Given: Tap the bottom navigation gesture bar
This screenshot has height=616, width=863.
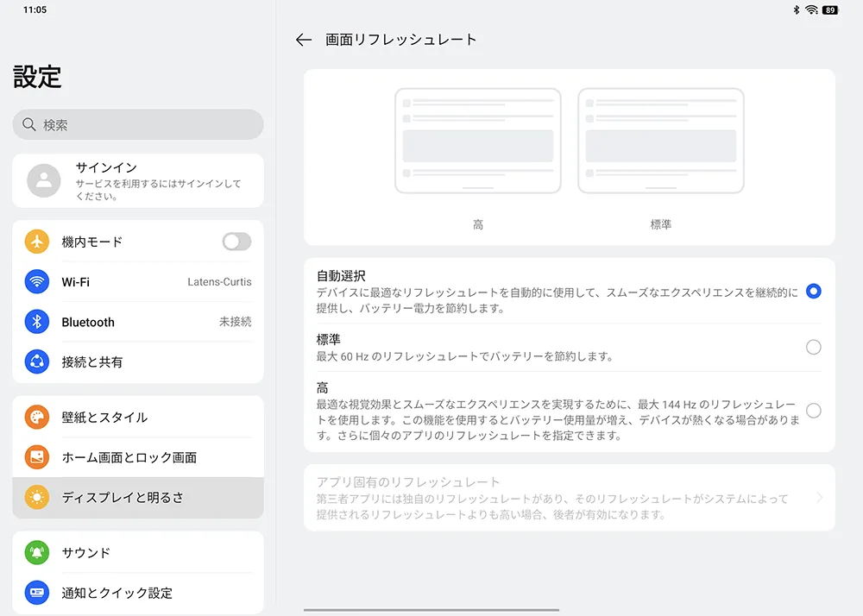Looking at the screenshot, I should [x=431, y=610].
